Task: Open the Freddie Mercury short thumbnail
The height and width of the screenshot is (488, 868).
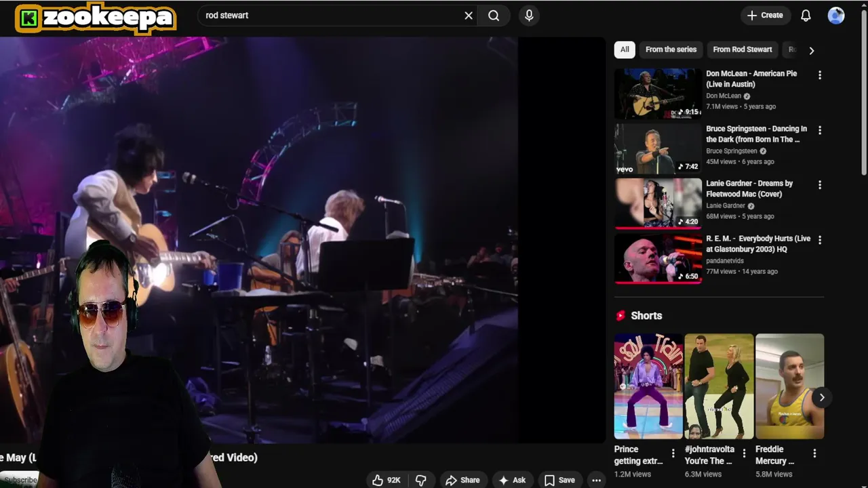Action: point(790,386)
